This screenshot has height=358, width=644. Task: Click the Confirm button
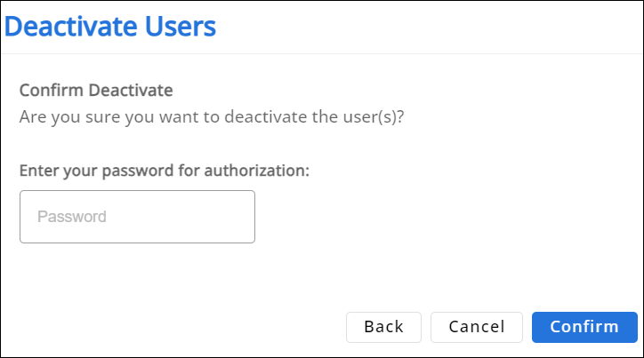(x=584, y=327)
